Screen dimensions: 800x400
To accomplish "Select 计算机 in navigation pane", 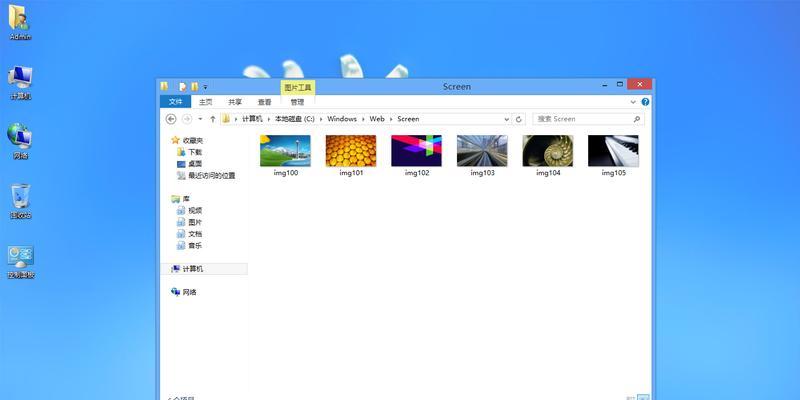I will [x=204, y=269].
